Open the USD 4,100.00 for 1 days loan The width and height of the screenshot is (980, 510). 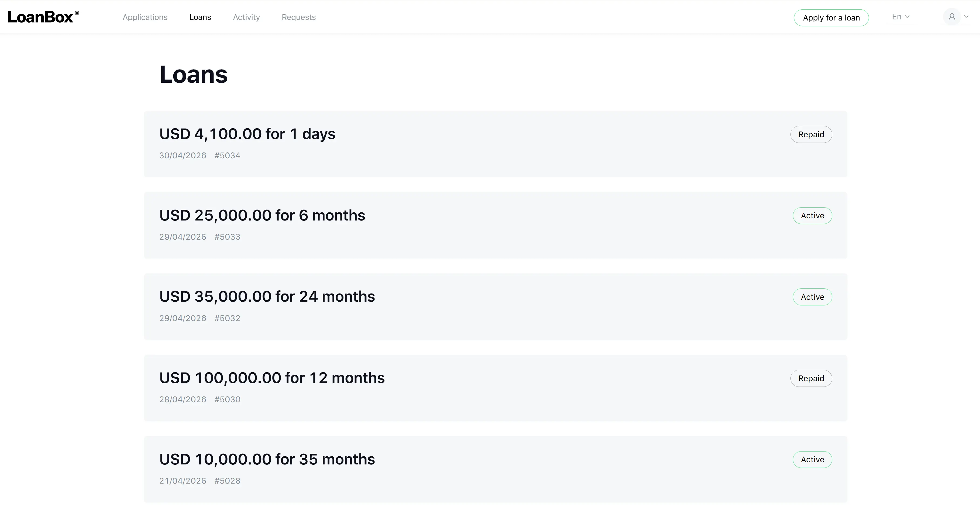coord(495,144)
